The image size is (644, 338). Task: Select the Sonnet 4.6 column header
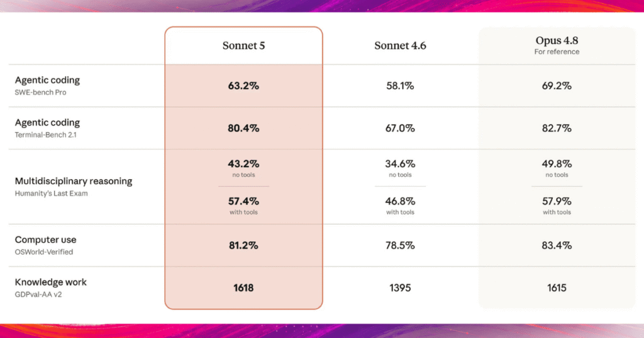coord(400,45)
